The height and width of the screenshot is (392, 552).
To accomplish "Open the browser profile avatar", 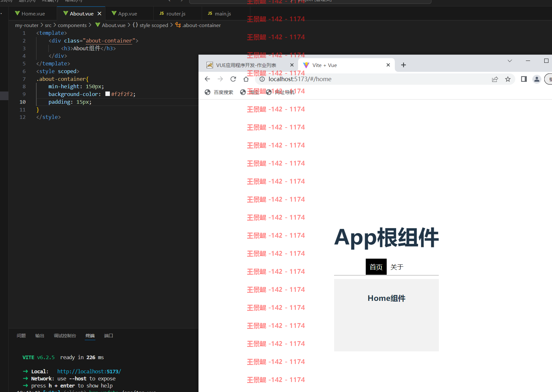I will (x=537, y=79).
